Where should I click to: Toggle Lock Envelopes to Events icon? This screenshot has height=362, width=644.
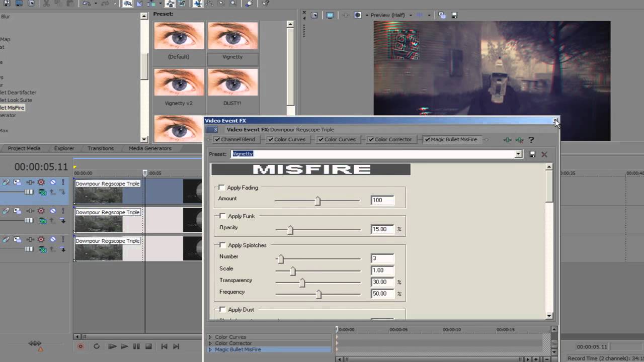[x=171, y=4]
